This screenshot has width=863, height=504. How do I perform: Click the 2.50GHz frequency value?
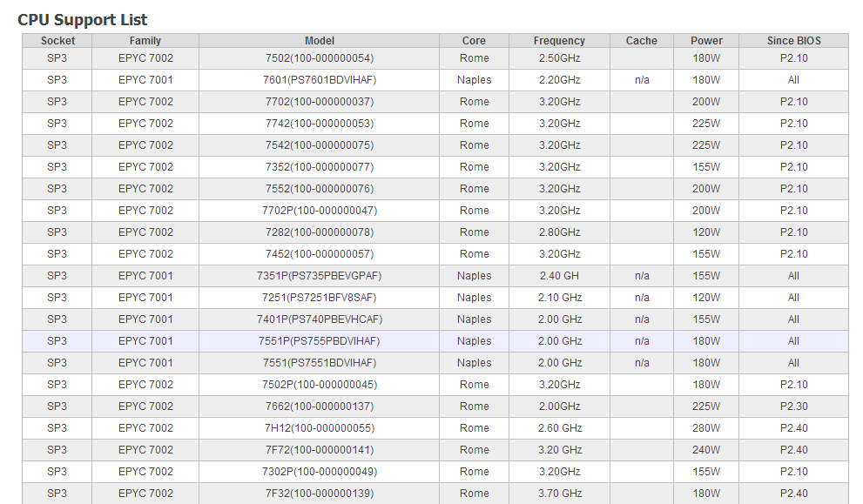[559, 58]
